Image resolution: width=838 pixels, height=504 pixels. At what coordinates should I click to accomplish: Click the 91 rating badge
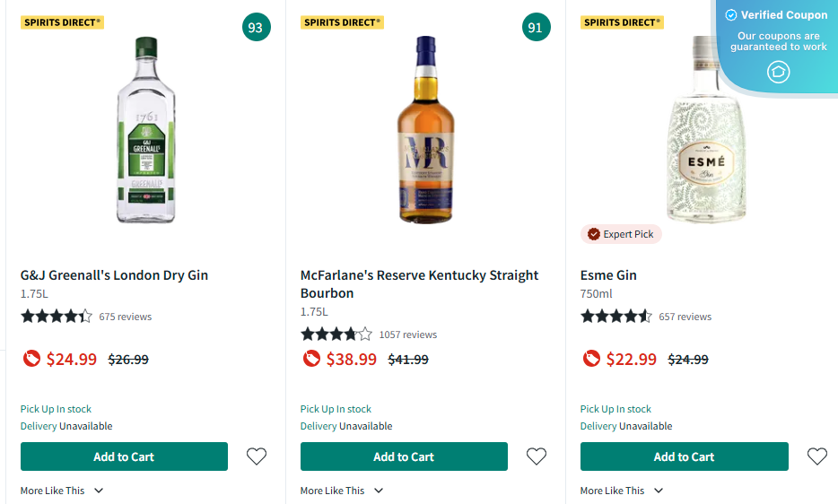click(x=536, y=28)
